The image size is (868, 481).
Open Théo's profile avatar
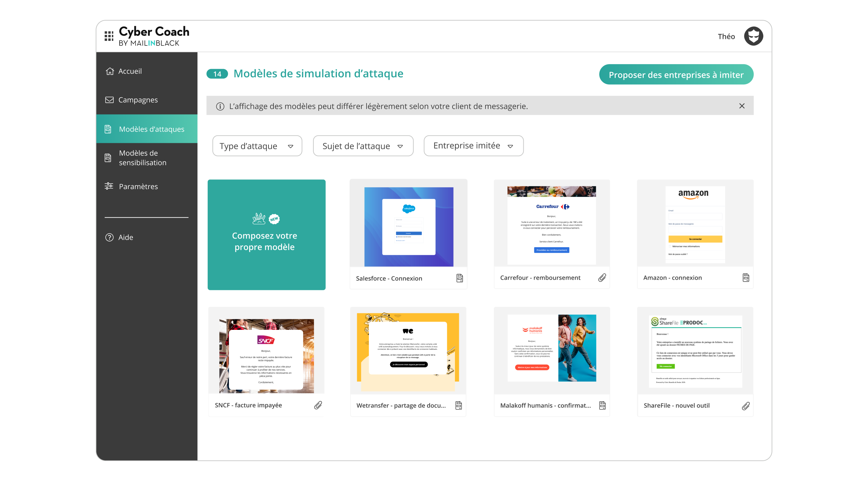tap(753, 36)
